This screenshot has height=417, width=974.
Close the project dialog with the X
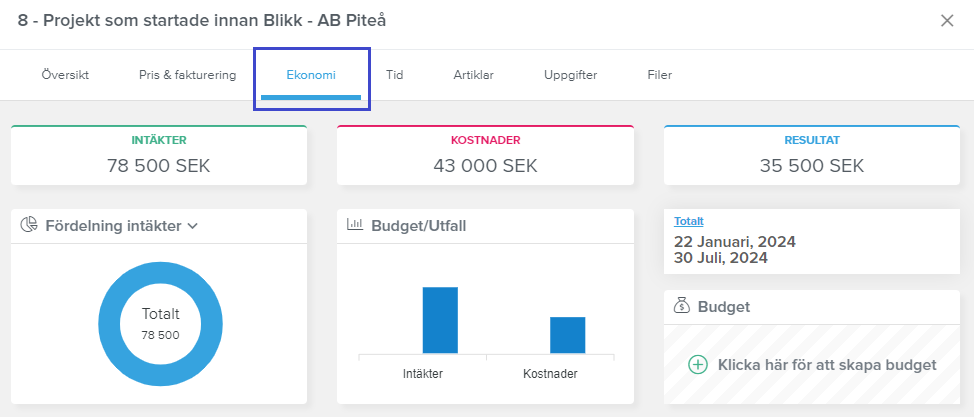point(946,20)
